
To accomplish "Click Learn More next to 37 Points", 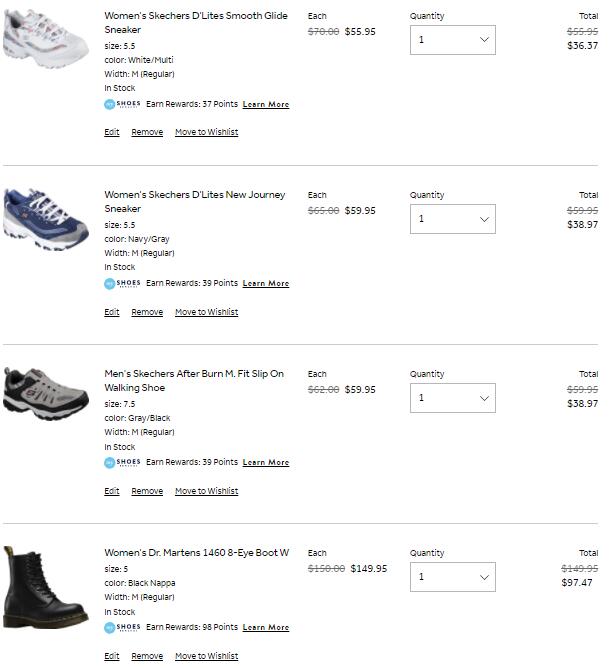I will [x=266, y=104].
